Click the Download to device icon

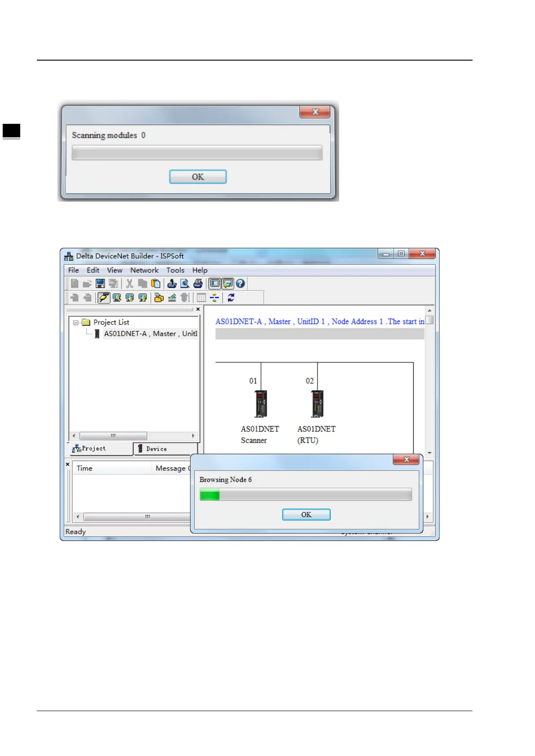130,297
